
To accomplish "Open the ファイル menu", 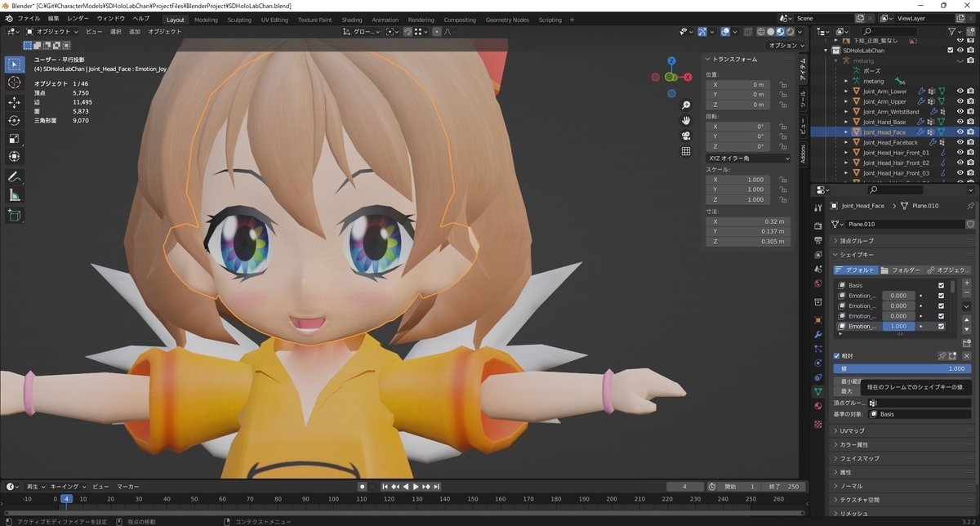I will [29, 19].
